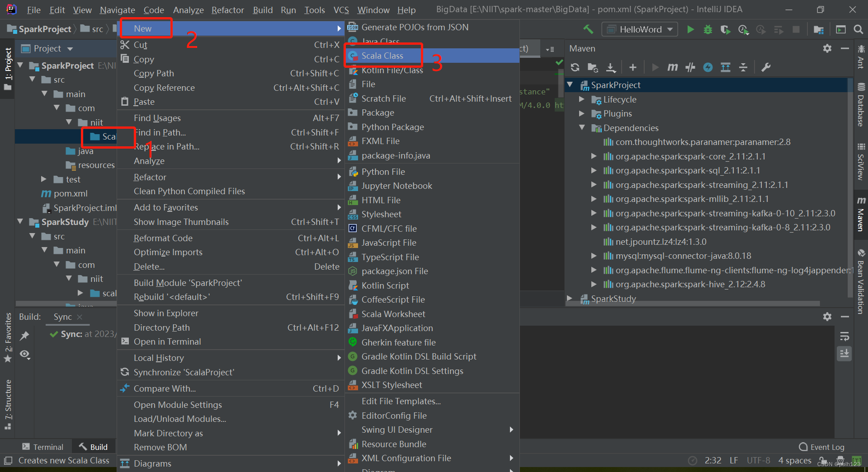Pin the Build tab icon

[x=24, y=336]
